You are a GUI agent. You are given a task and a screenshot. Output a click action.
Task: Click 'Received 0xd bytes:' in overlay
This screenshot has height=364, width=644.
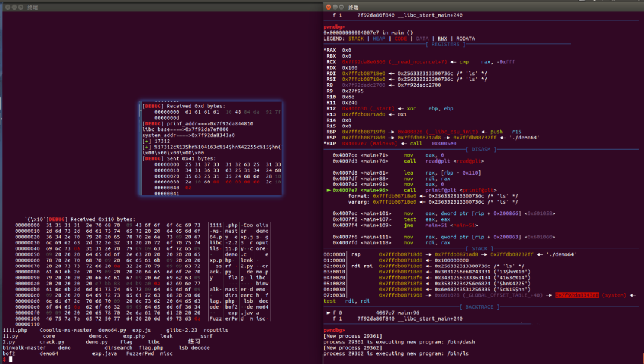pos(196,106)
